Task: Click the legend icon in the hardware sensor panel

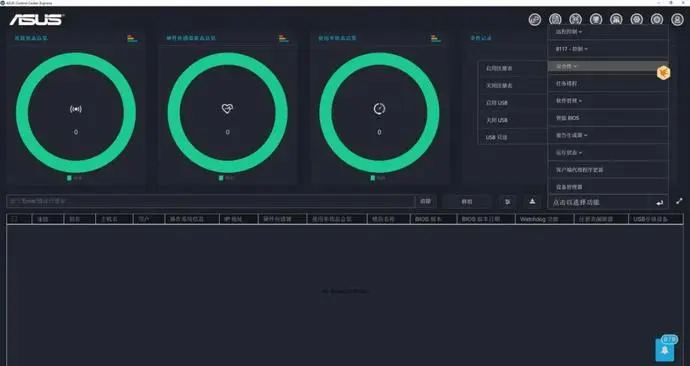Action: pyautogui.click(x=283, y=38)
